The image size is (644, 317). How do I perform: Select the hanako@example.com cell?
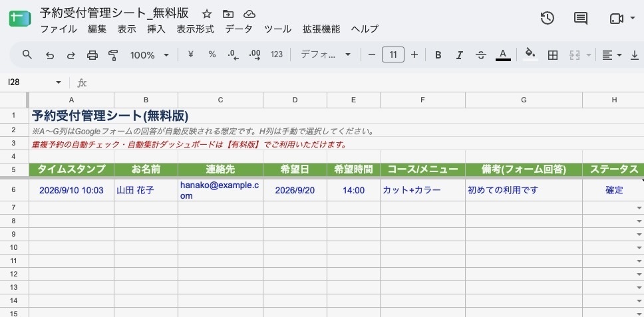[221, 190]
